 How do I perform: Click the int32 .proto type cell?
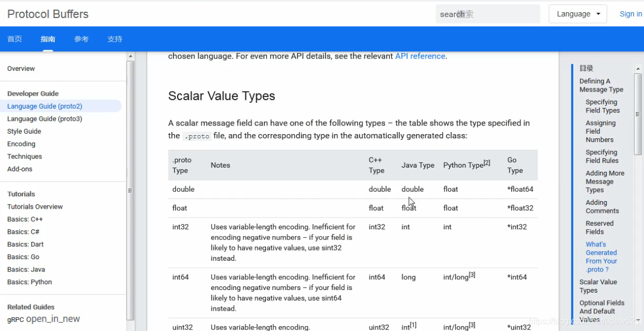pyautogui.click(x=180, y=227)
